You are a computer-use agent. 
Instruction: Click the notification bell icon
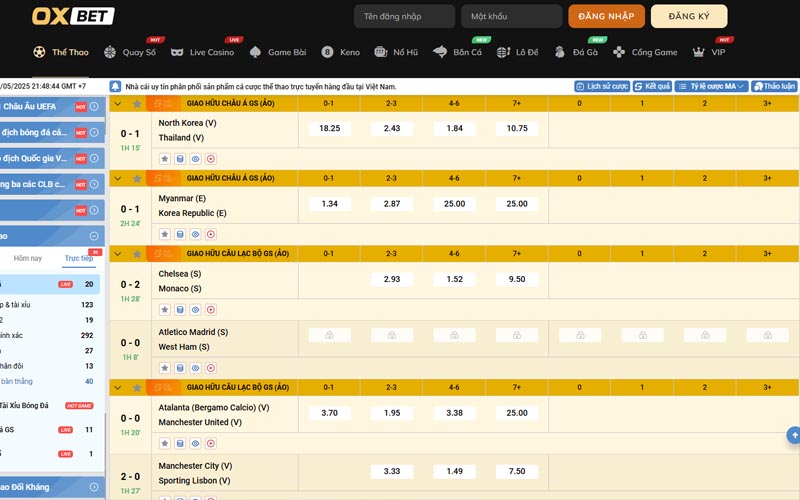116,86
